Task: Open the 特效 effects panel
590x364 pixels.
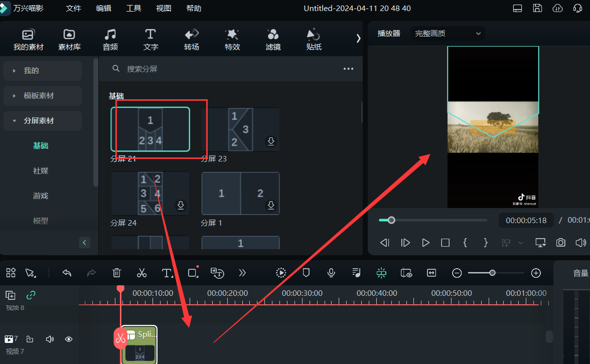Action: [x=232, y=40]
